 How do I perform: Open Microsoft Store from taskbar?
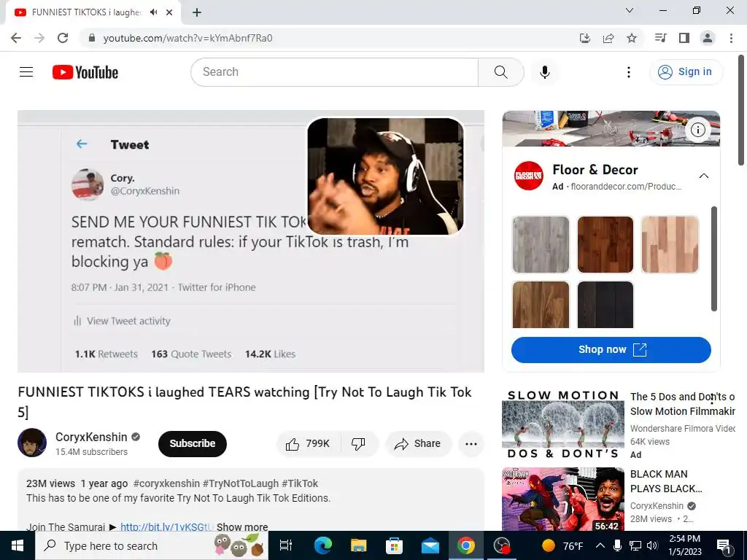pos(394,545)
